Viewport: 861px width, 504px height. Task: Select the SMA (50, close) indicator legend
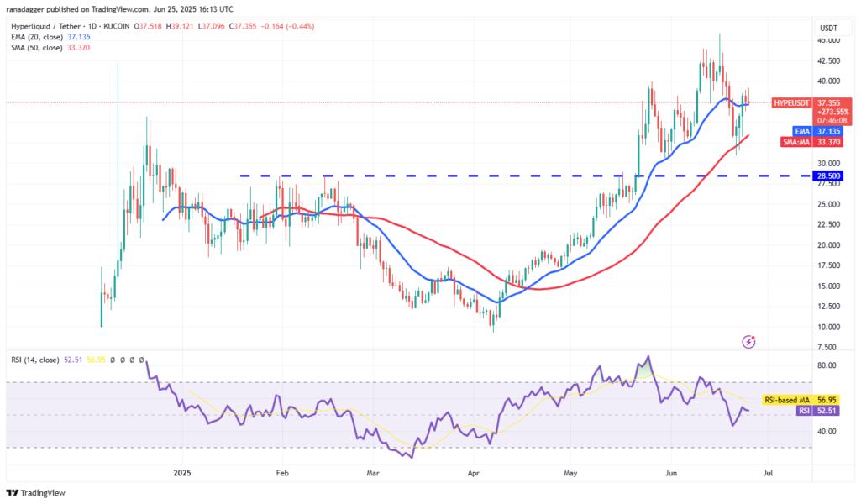click(50, 48)
